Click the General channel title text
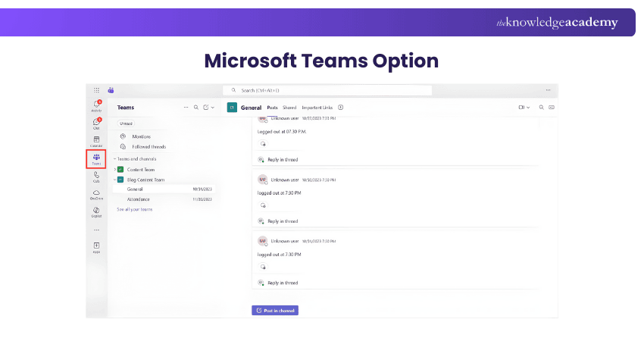The height and width of the screenshot is (341, 644). tap(251, 108)
